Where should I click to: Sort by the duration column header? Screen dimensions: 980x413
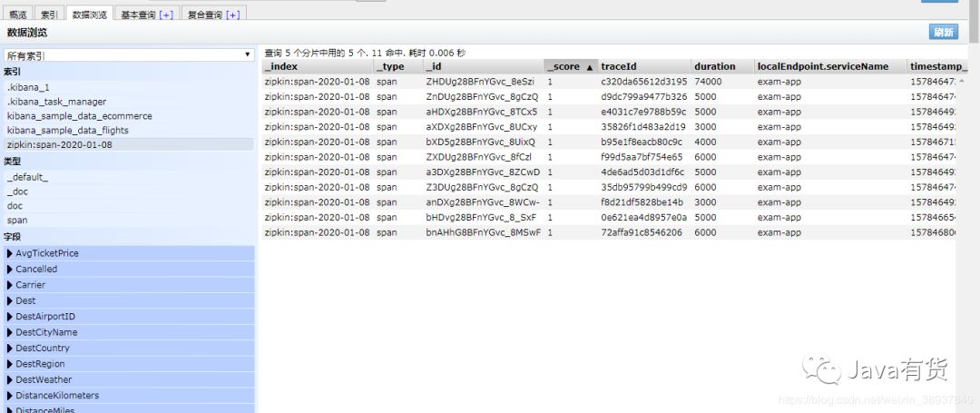point(722,66)
